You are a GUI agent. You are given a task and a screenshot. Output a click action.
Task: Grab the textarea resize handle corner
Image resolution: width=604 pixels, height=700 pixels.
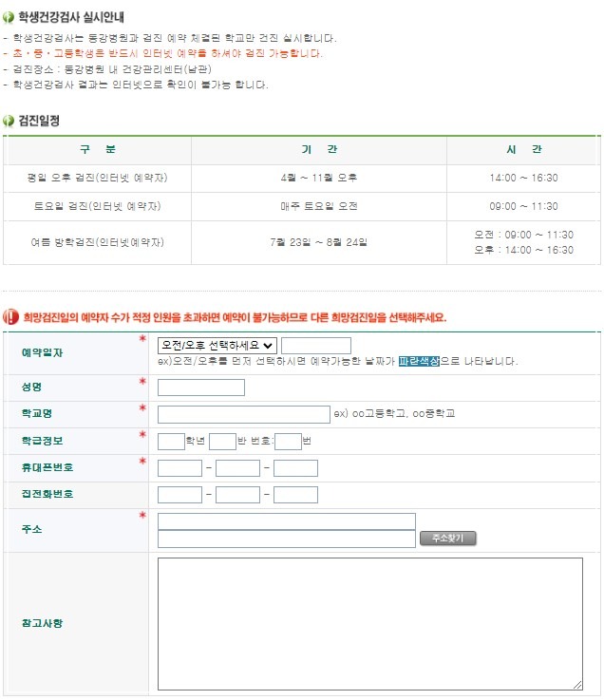[x=577, y=685]
